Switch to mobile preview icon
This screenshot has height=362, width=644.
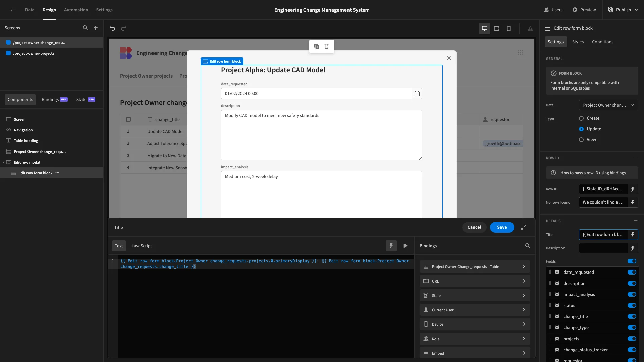[x=509, y=28]
